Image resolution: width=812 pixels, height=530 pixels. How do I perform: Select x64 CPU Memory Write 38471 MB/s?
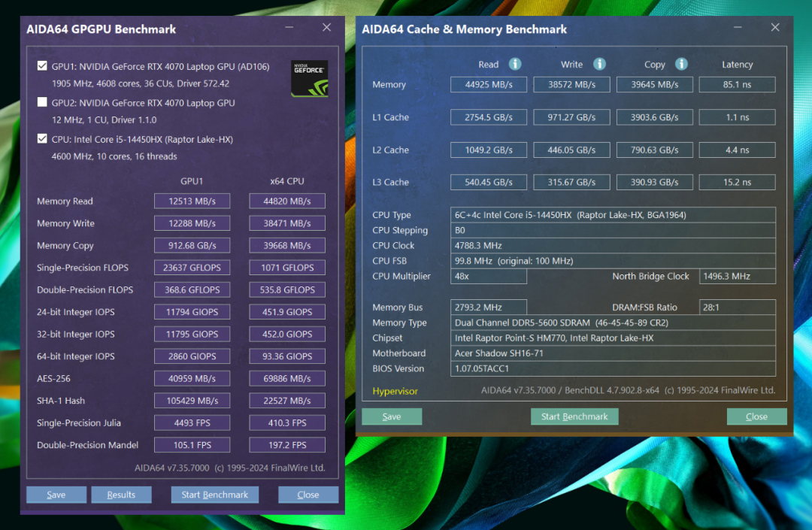pyautogui.click(x=287, y=223)
